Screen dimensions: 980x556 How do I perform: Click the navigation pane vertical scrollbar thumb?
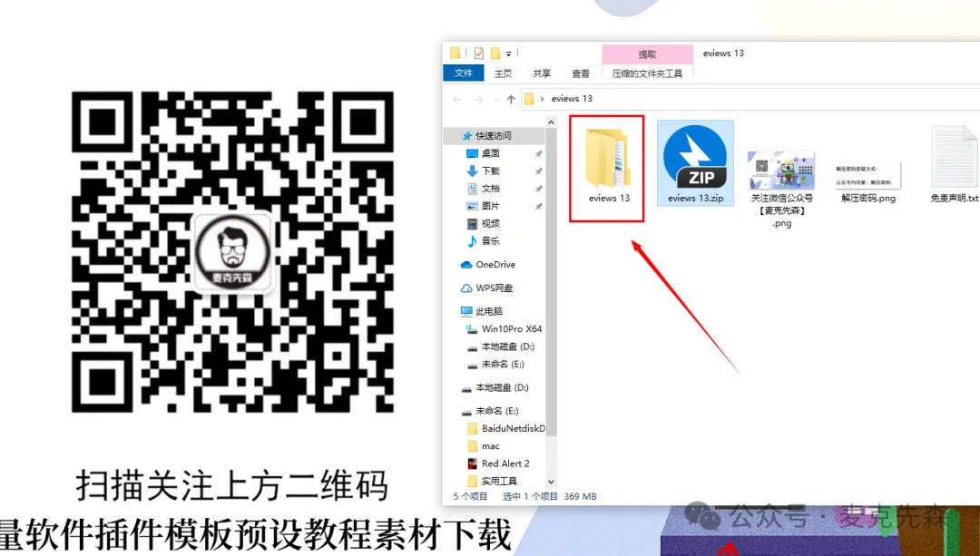552,281
